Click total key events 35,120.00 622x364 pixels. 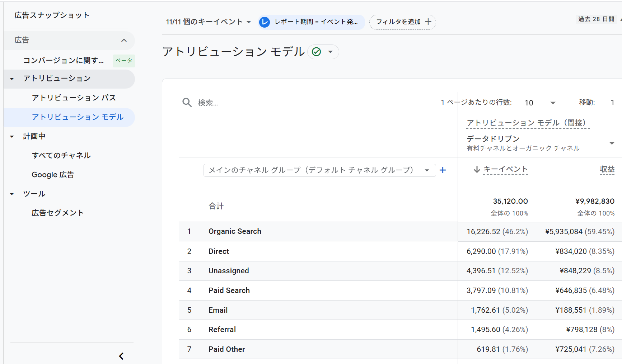pyautogui.click(x=510, y=201)
